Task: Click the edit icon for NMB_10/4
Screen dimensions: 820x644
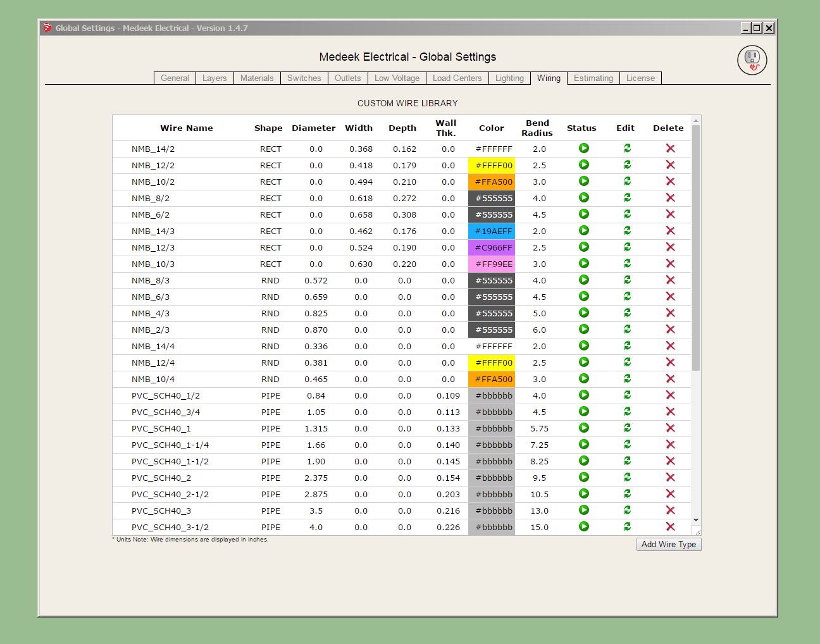Action: coord(627,378)
